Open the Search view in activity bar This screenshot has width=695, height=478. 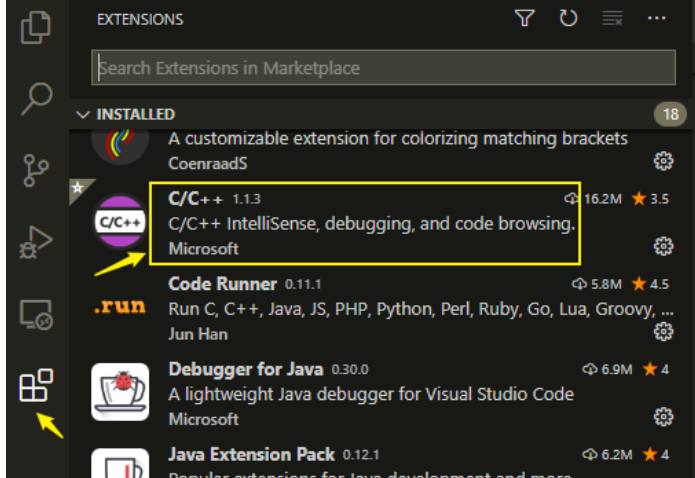pos(37,98)
